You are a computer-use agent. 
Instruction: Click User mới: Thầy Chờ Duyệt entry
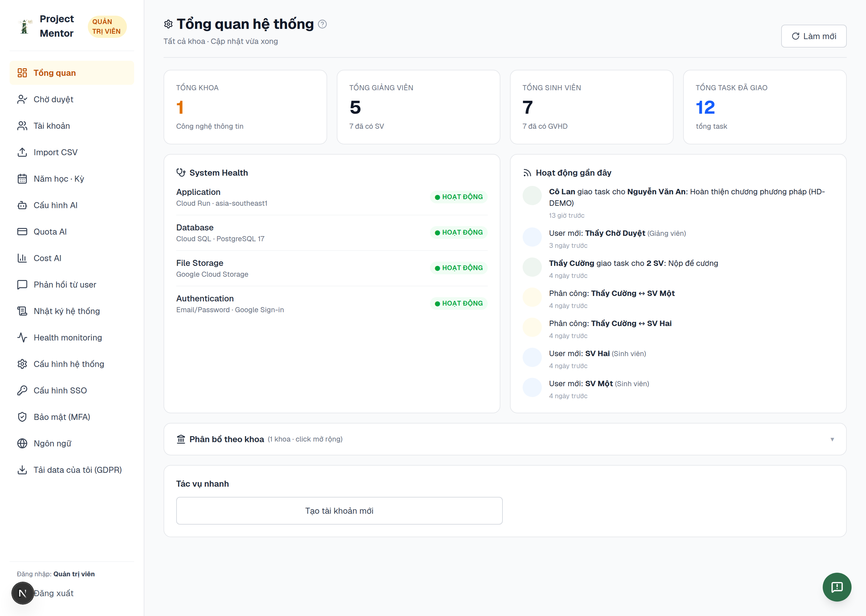click(678, 239)
